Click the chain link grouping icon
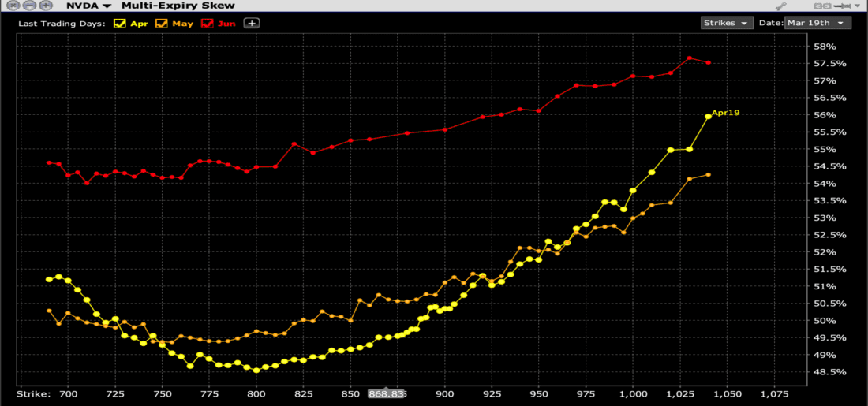Image resolution: width=868 pixels, height=406 pixels. [x=821, y=6]
